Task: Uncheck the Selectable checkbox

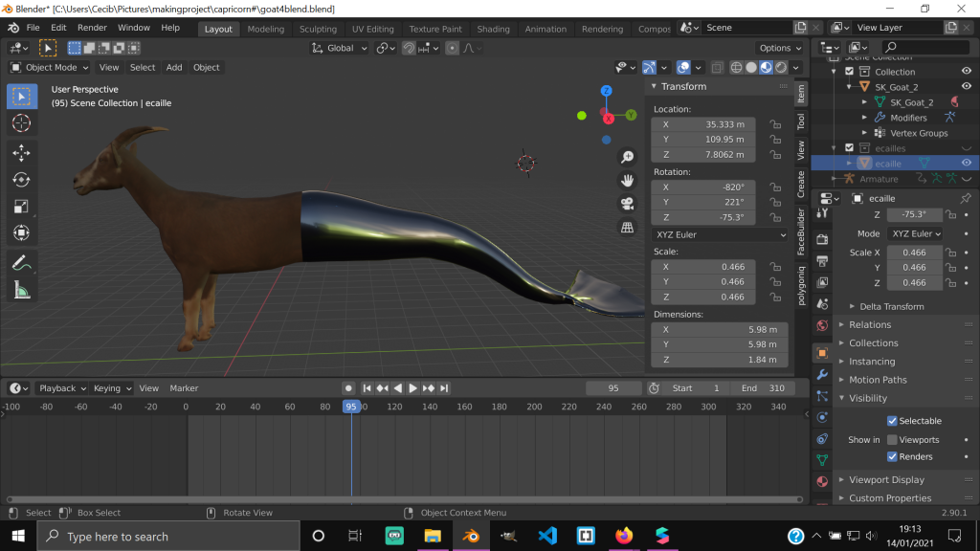Action: [892, 421]
